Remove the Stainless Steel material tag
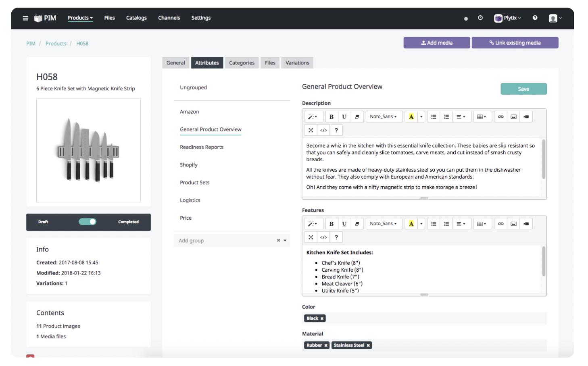The width and height of the screenshot is (588, 366). click(x=368, y=345)
